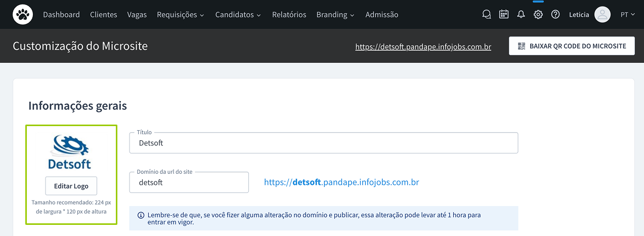The width and height of the screenshot is (644, 236).
Task: Open the Clientes menu item
Action: click(104, 15)
